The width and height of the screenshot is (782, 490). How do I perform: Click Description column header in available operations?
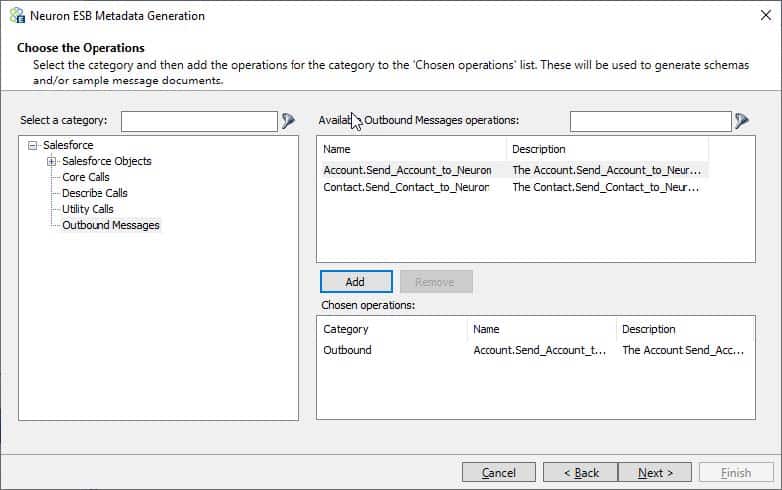tap(607, 149)
